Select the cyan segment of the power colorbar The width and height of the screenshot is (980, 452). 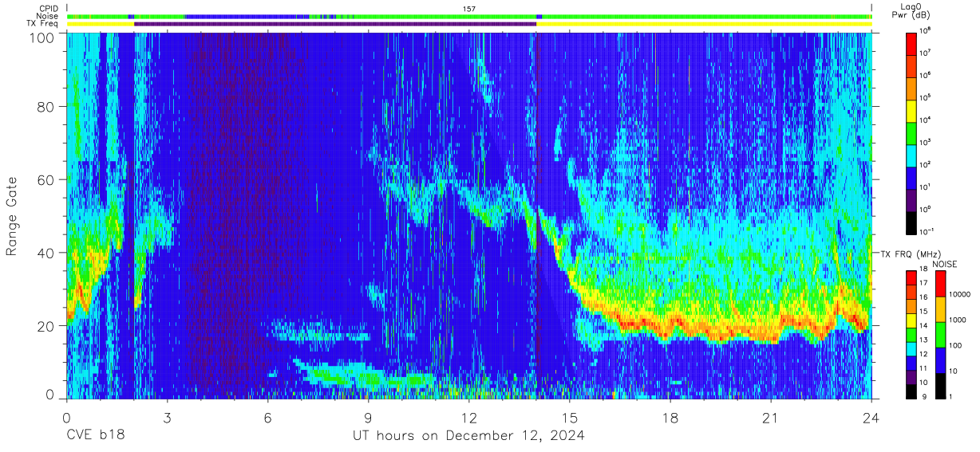pos(911,155)
